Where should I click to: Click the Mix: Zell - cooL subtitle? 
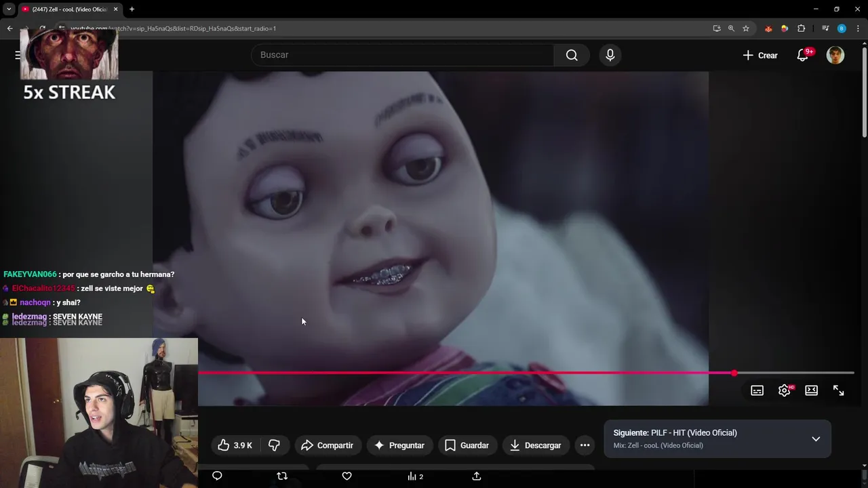click(658, 445)
